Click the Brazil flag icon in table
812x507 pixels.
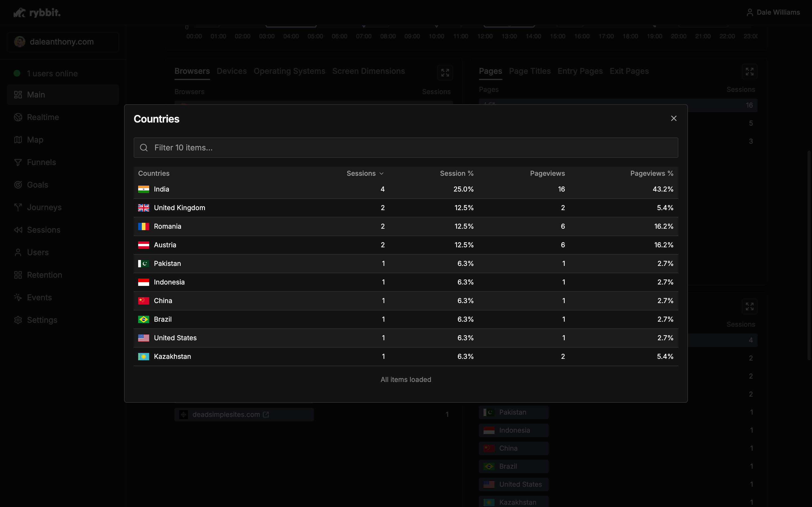tap(144, 319)
